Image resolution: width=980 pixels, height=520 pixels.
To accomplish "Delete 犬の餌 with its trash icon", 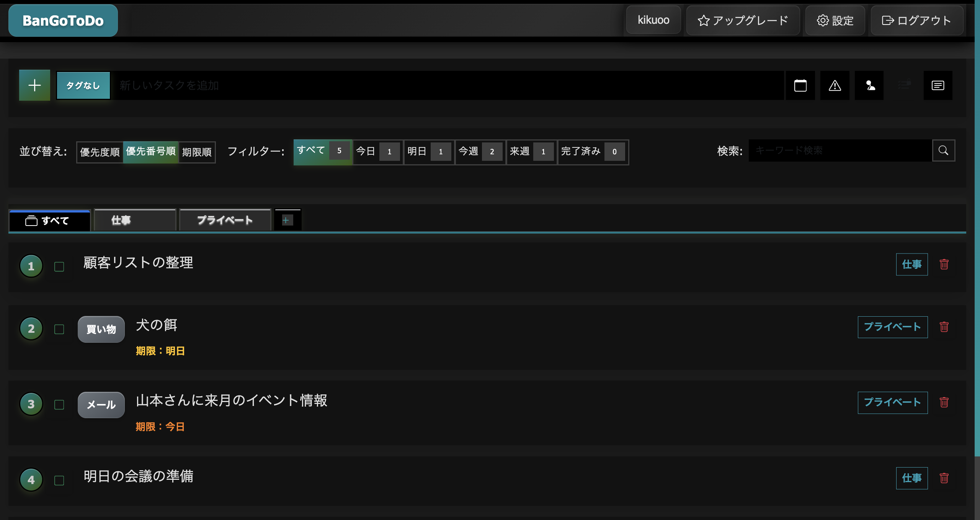I will coord(944,327).
